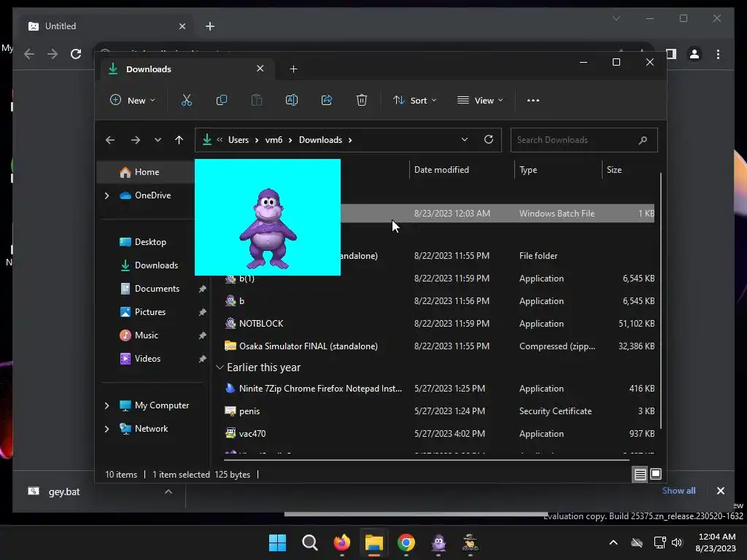This screenshot has width=747, height=560.
Task: Open the View dropdown
Action: [480, 101]
